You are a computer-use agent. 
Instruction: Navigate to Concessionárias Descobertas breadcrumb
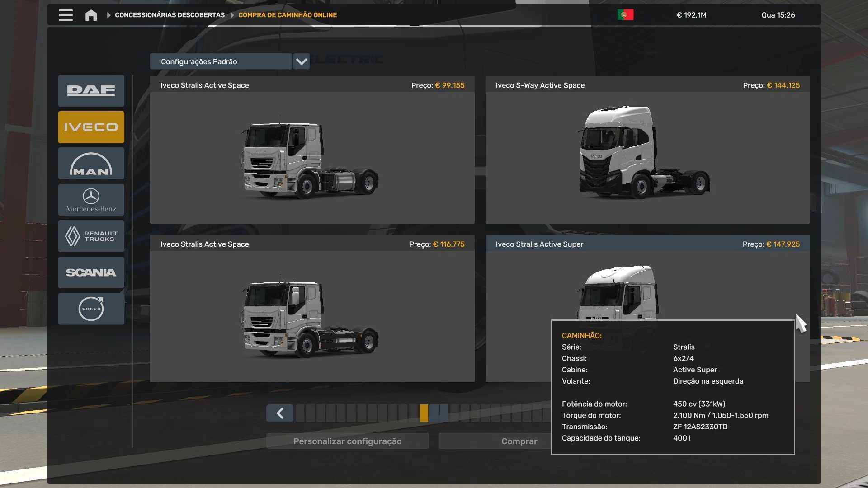tap(170, 15)
